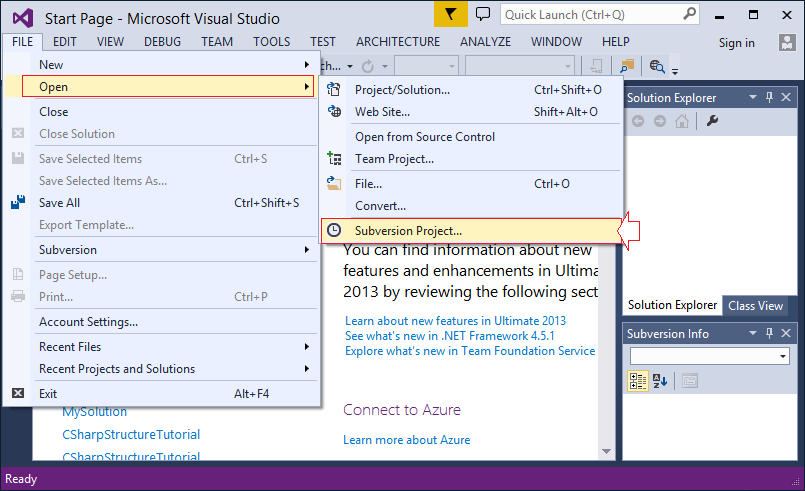805x491 pixels.
Task: Close the Subversion Info panel
Action: click(786, 333)
